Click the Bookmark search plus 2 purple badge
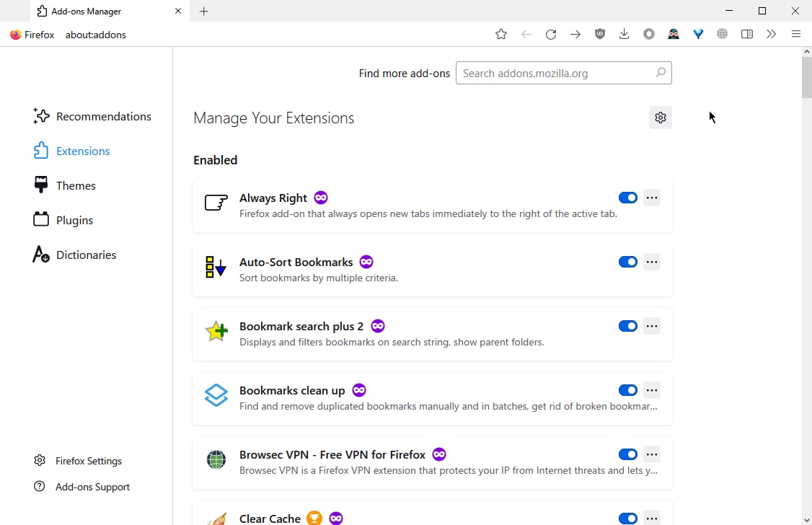Image resolution: width=812 pixels, height=525 pixels. click(378, 326)
